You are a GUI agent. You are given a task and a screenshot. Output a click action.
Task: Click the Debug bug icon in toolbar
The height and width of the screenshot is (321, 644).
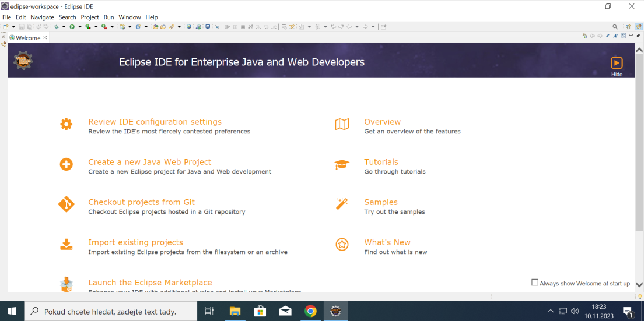57,27
